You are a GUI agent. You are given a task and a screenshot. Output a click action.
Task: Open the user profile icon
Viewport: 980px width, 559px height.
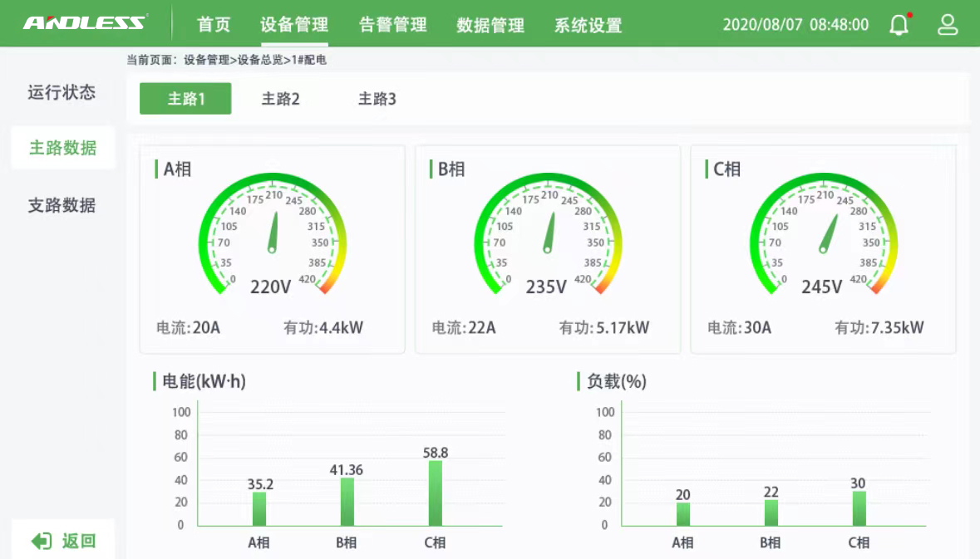click(x=948, y=25)
